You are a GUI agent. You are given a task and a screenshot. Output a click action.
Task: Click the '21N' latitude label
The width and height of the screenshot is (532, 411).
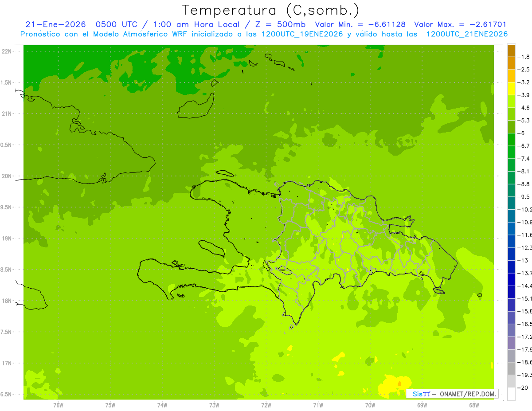[x=7, y=114]
